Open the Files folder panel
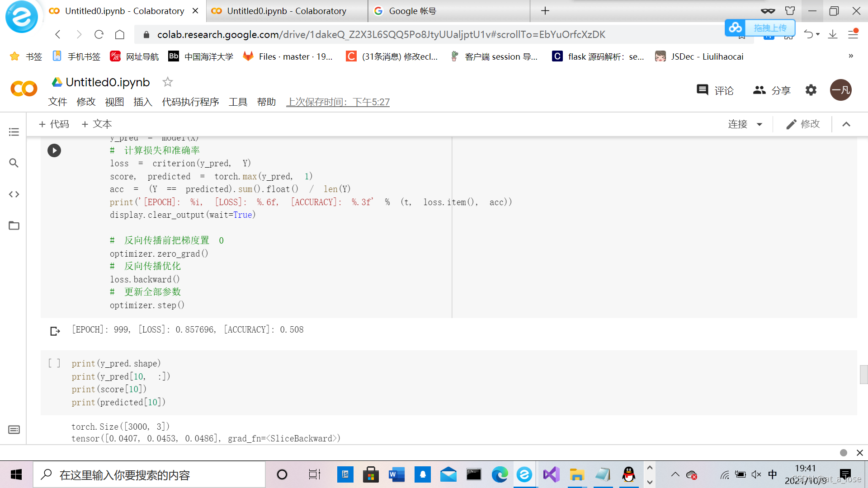 (x=14, y=225)
